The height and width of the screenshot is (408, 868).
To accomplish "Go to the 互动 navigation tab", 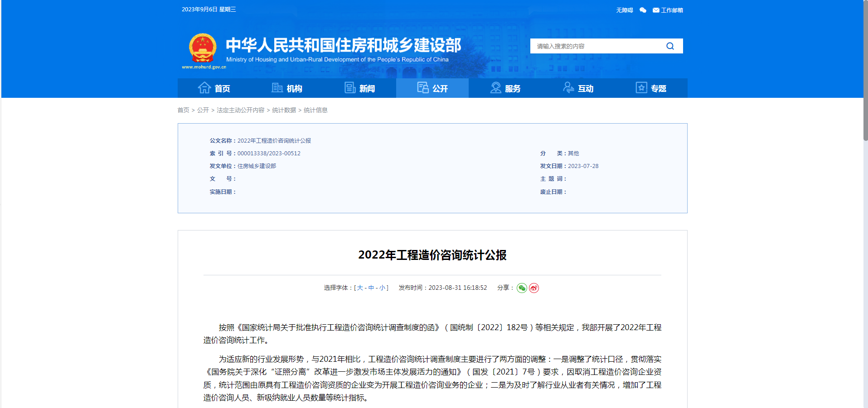I will pos(578,88).
